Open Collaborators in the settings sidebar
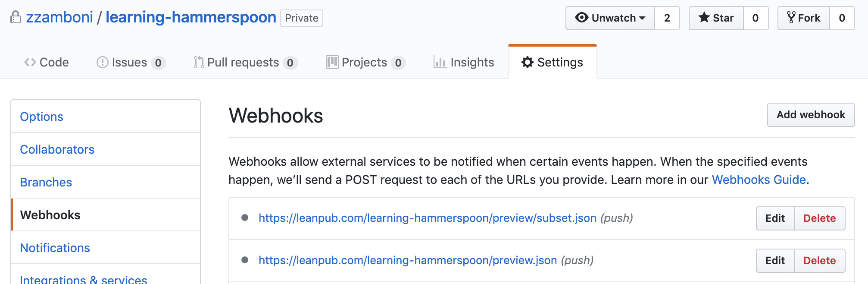This screenshot has height=284, width=868. [x=57, y=149]
